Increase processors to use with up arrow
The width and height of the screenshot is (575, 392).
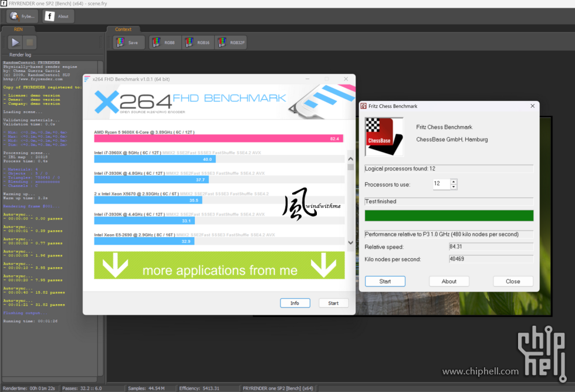(454, 181)
